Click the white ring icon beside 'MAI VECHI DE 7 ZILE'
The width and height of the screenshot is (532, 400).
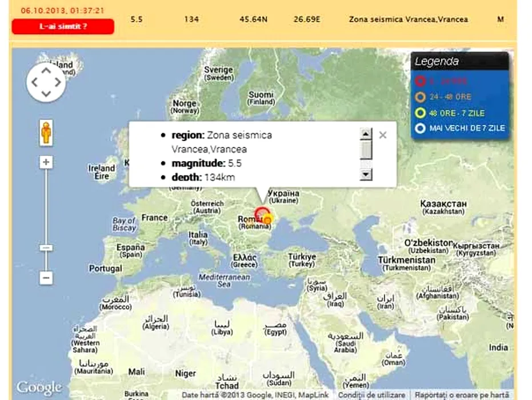tap(421, 129)
